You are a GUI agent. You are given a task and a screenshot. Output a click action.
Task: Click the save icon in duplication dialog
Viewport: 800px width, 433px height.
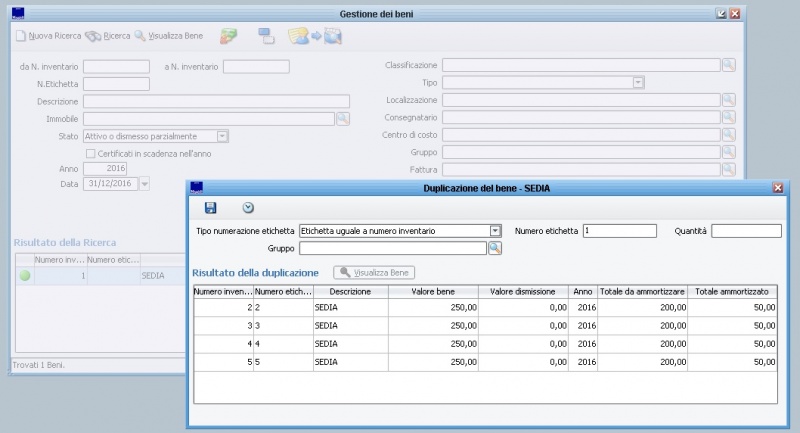210,208
